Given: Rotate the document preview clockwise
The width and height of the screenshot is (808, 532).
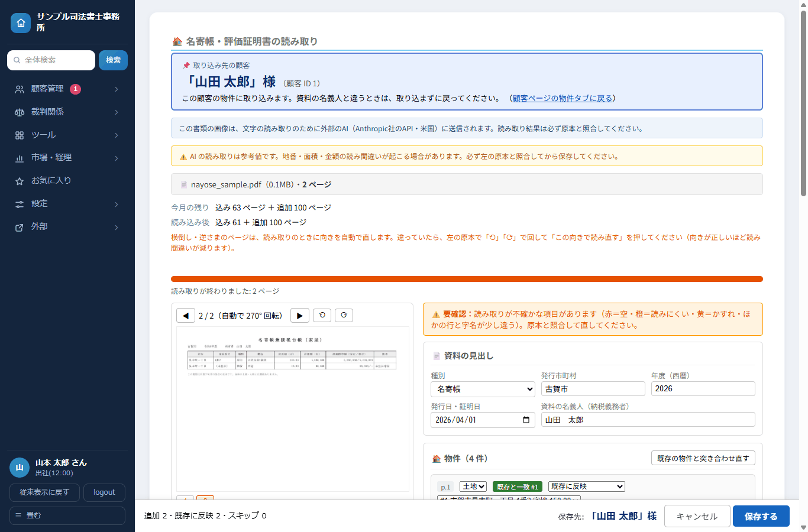Looking at the screenshot, I should 344,315.
